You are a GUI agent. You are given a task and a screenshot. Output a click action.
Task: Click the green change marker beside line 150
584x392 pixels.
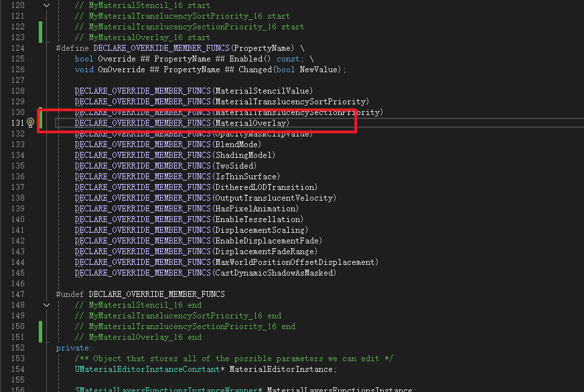pyautogui.click(x=40, y=326)
